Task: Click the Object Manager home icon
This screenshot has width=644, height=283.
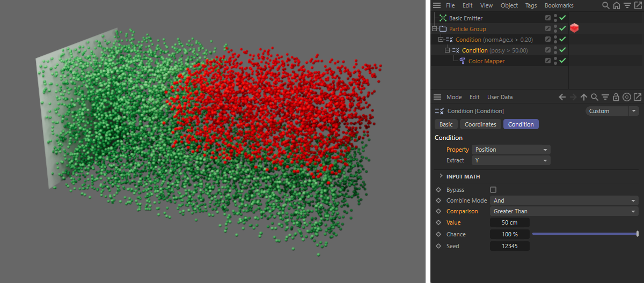Action: click(x=616, y=5)
